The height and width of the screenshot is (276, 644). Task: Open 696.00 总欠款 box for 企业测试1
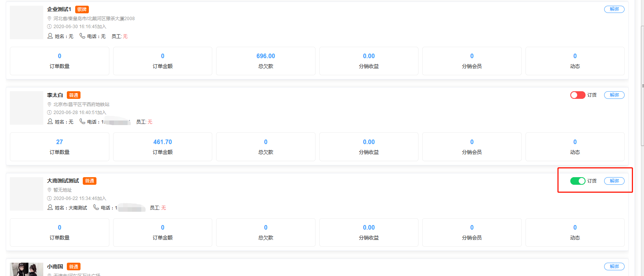266,61
